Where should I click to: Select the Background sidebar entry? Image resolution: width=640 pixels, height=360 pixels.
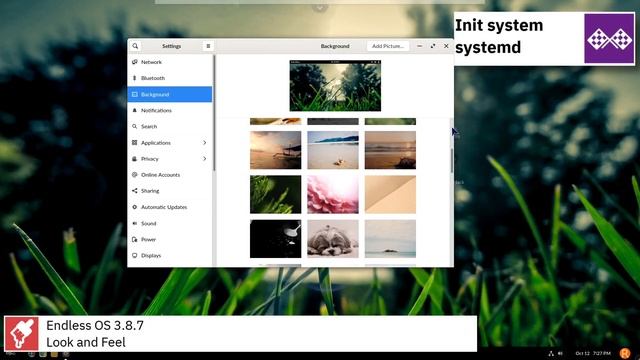[x=170, y=94]
